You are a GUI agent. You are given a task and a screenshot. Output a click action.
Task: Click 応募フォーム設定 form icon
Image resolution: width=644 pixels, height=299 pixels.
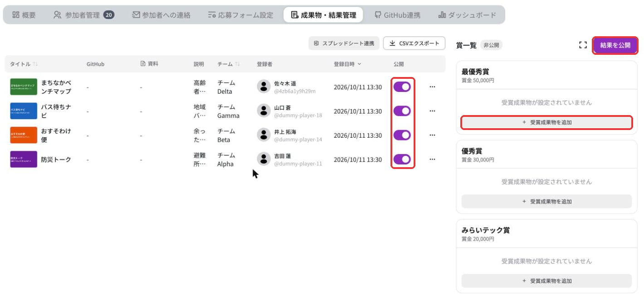[212, 15]
